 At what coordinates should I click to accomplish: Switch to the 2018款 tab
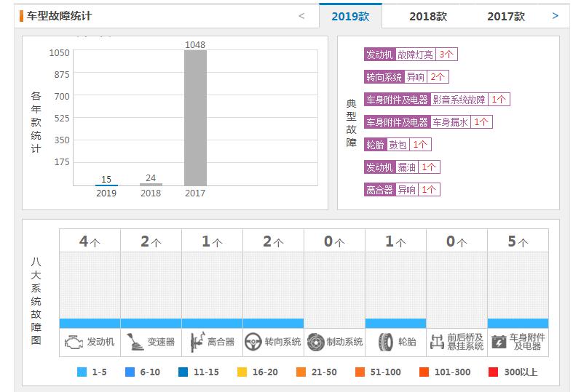pos(428,16)
